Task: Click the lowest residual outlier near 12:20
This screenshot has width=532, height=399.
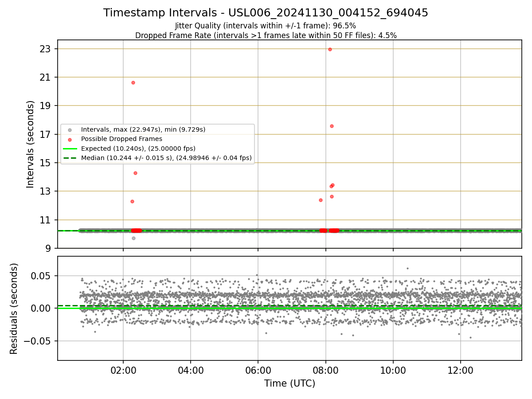Action: 470,337
